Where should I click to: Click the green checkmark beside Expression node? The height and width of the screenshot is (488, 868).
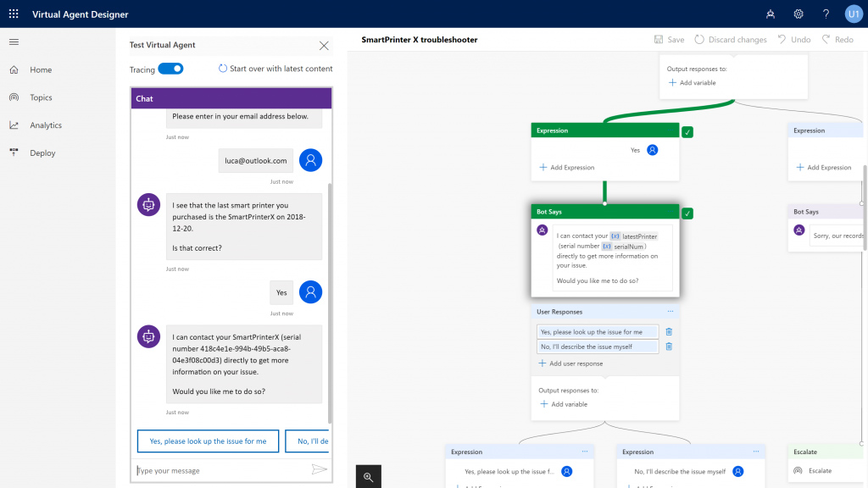[687, 131]
